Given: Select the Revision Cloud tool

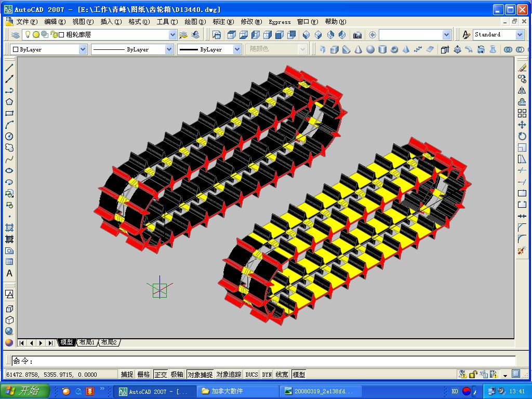Looking at the screenshot, I should point(9,148).
